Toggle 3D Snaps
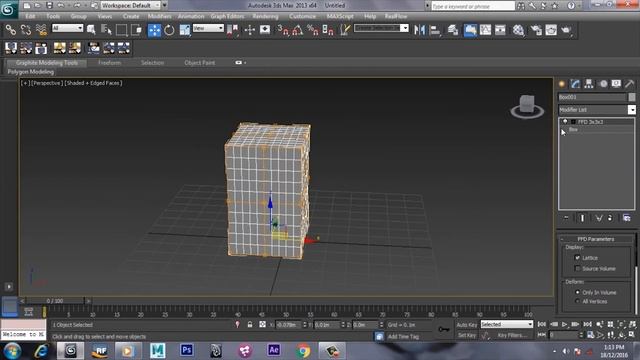 (282, 30)
